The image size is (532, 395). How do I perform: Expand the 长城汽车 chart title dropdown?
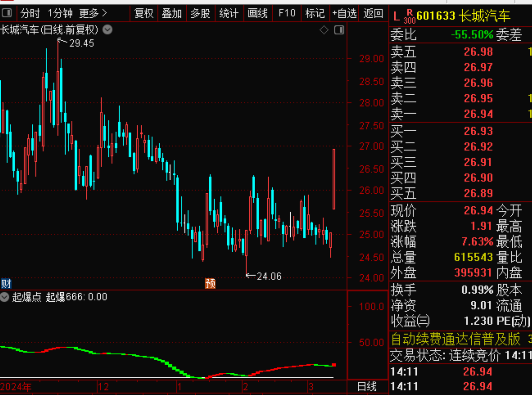[x=107, y=30]
